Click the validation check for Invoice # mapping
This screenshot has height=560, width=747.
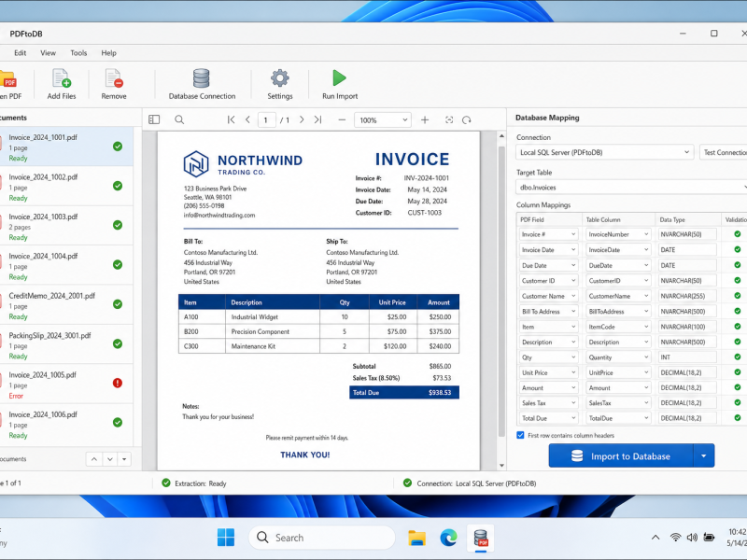pyautogui.click(x=737, y=234)
